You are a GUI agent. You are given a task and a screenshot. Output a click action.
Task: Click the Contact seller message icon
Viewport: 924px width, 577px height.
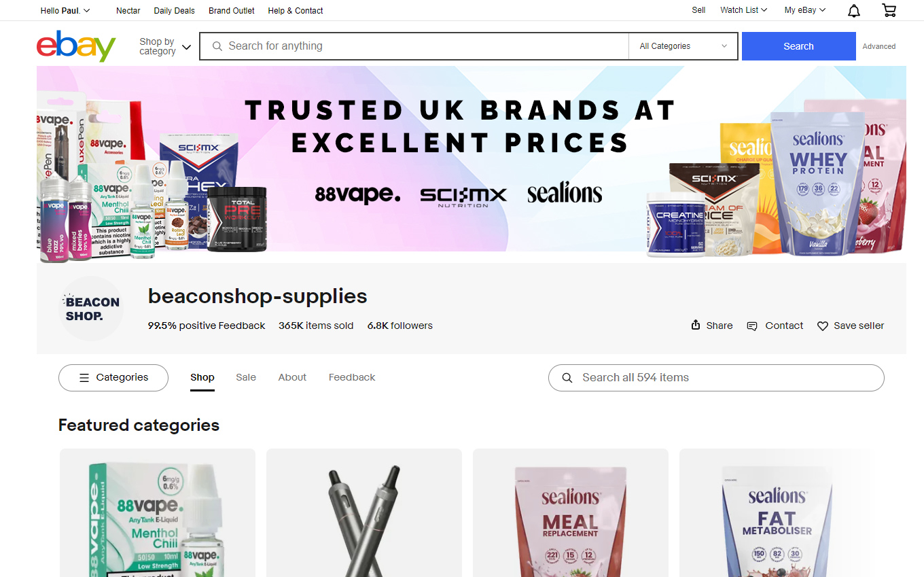(x=752, y=326)
